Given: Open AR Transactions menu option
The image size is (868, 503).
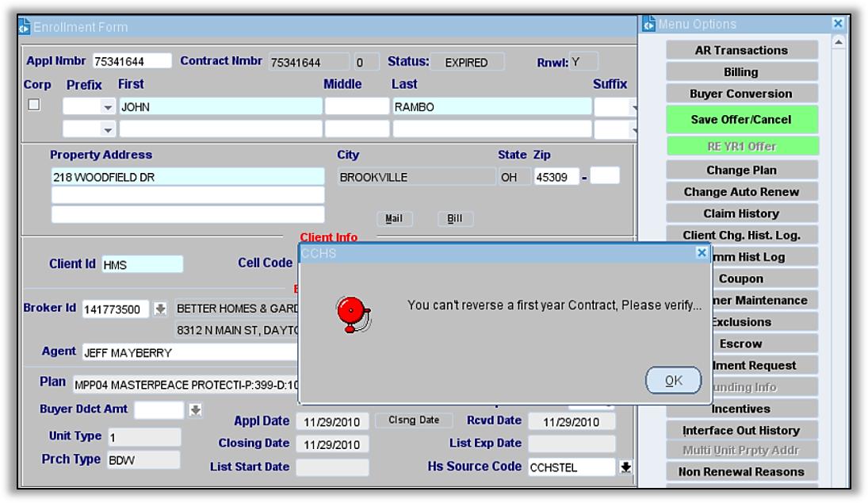Looking at the screenshot, I should (742, 51).
